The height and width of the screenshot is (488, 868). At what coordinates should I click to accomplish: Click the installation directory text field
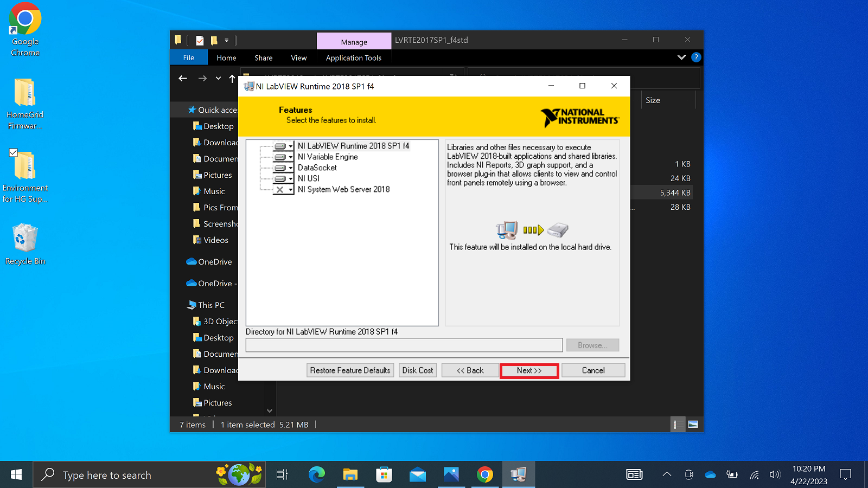(x=404, y=345)
